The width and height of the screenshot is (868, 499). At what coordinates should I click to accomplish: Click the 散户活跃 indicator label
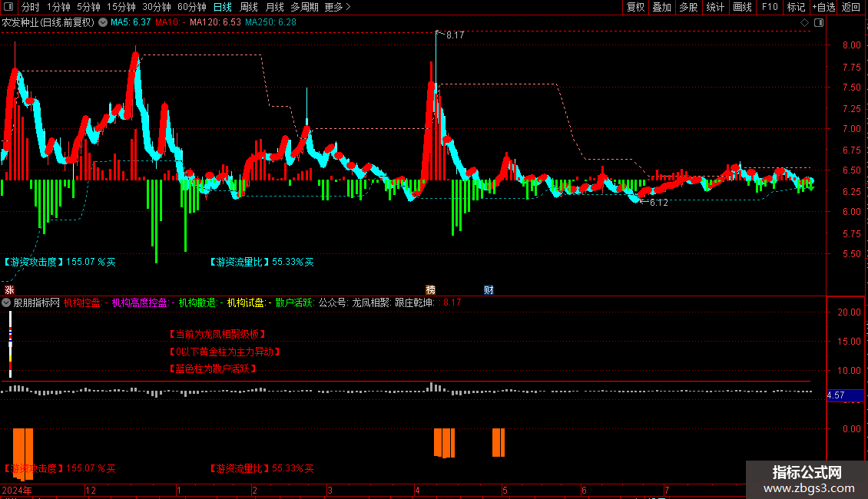tap(294, 302)
